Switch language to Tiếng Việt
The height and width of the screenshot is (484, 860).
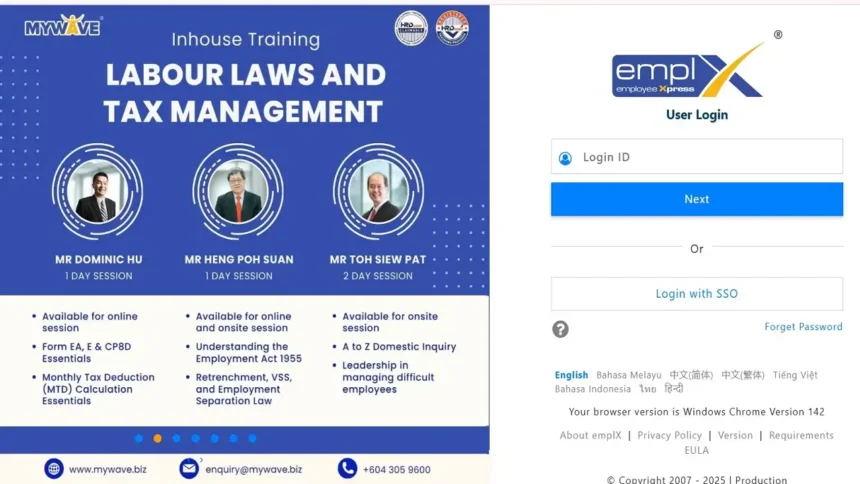pyautogui.click(x=794, y=375)
